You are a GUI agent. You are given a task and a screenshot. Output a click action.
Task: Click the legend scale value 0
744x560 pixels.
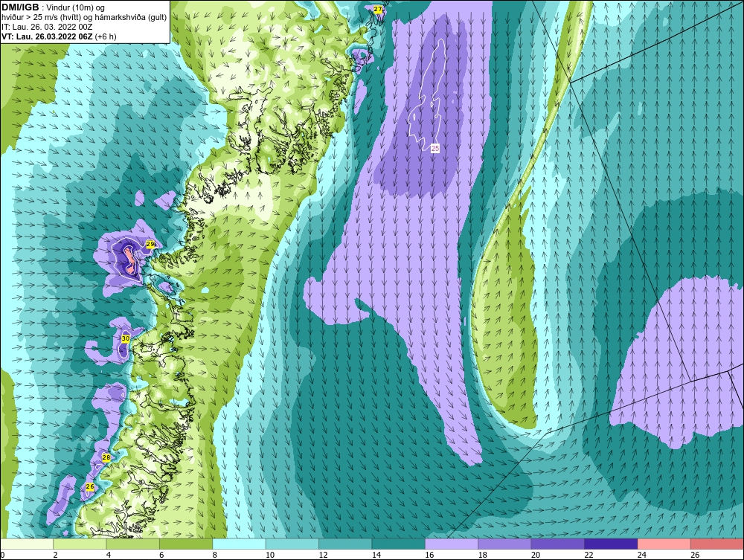point(2,555)
